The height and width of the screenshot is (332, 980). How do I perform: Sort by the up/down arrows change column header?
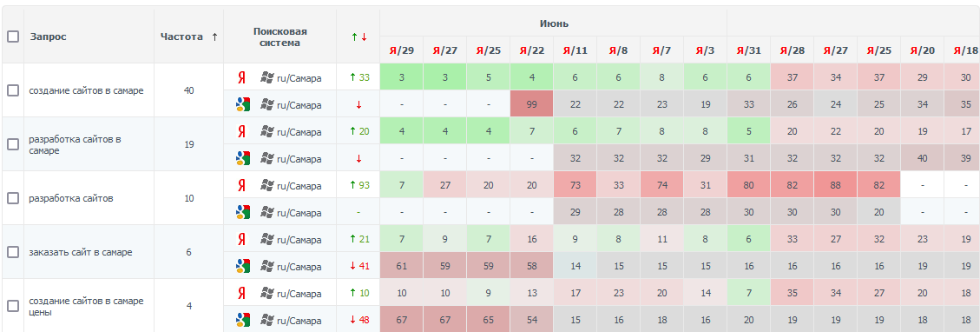tap(358, 37)
